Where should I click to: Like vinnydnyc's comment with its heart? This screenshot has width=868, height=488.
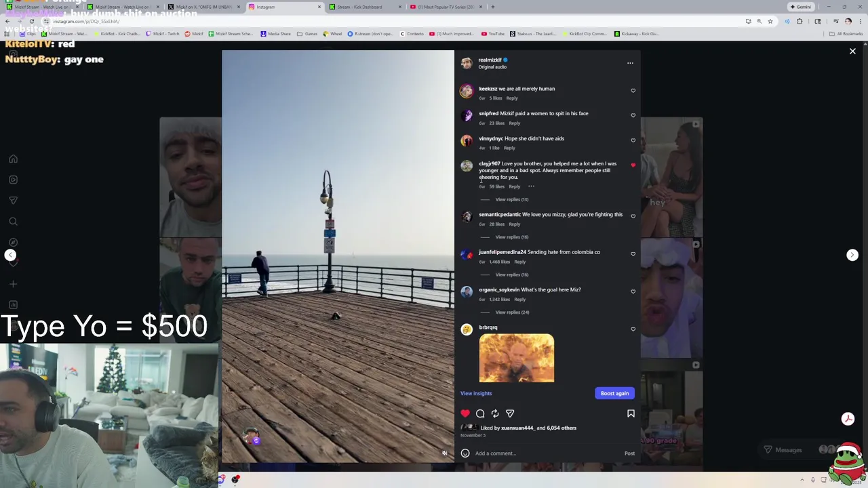coord(633,140)
